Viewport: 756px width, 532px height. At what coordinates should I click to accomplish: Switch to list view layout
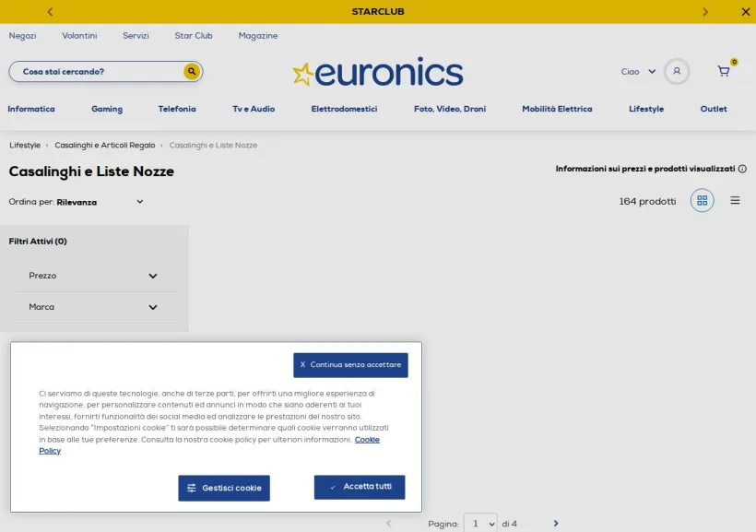tap(735, 200)
